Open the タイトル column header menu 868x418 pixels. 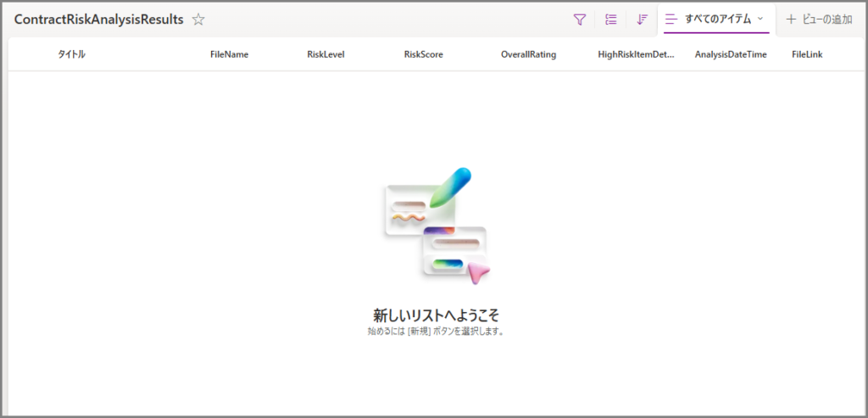71,55
